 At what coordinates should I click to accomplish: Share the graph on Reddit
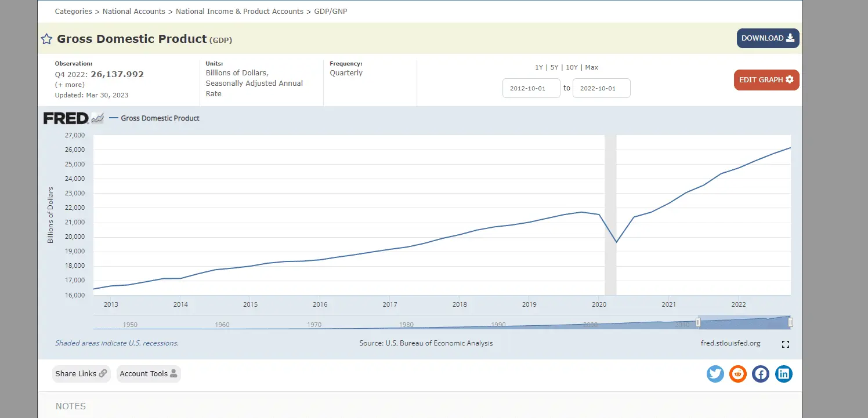coord(738,374)
